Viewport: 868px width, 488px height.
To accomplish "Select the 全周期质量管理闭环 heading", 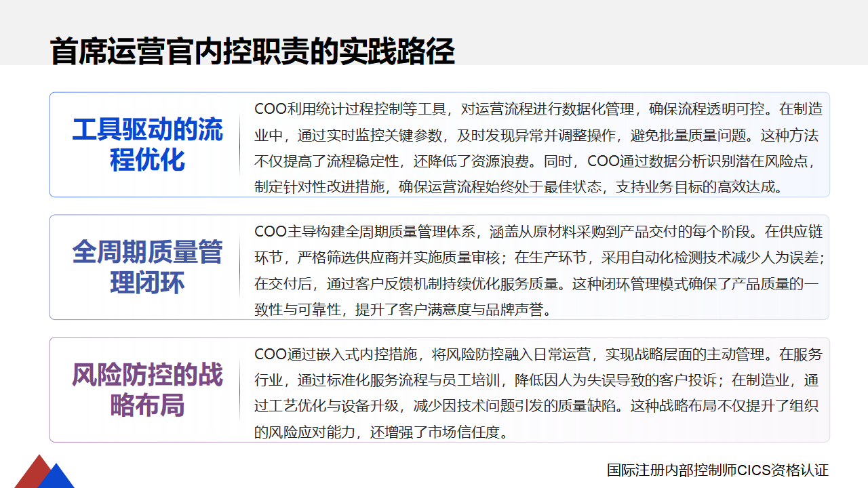I will point(147,267).
